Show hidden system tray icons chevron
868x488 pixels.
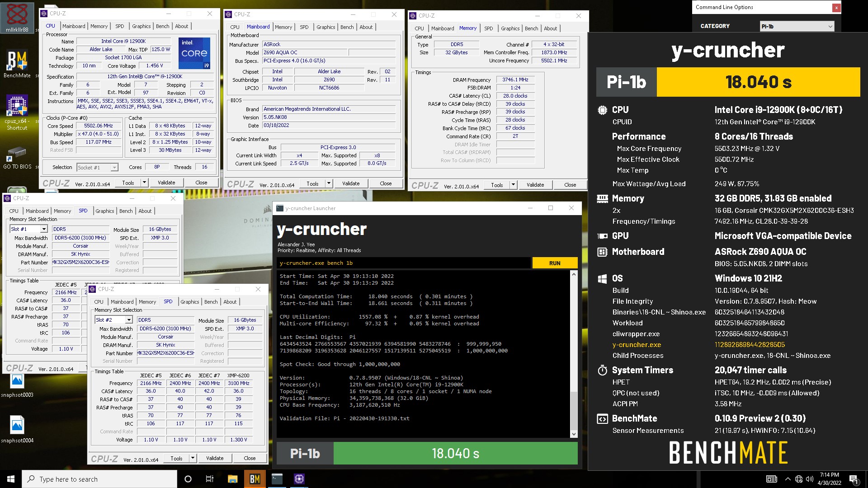[x=788, y=479]
